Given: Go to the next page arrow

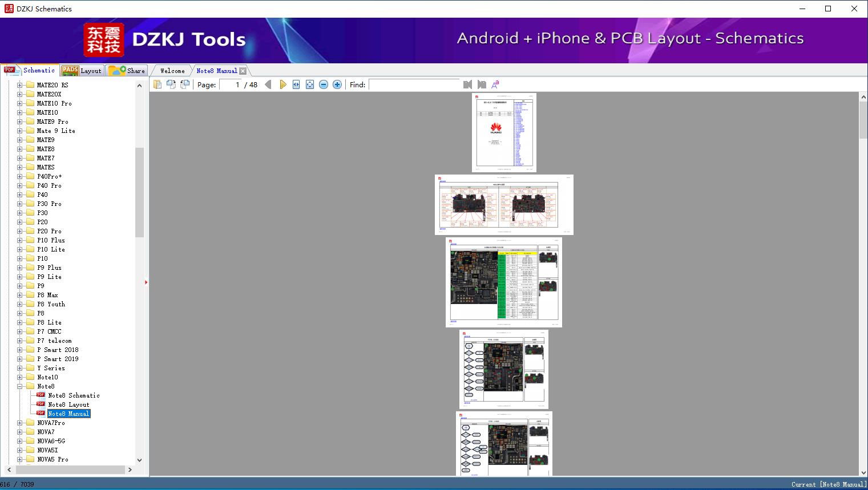Looking at the screenshot, I should coord(283,84).
